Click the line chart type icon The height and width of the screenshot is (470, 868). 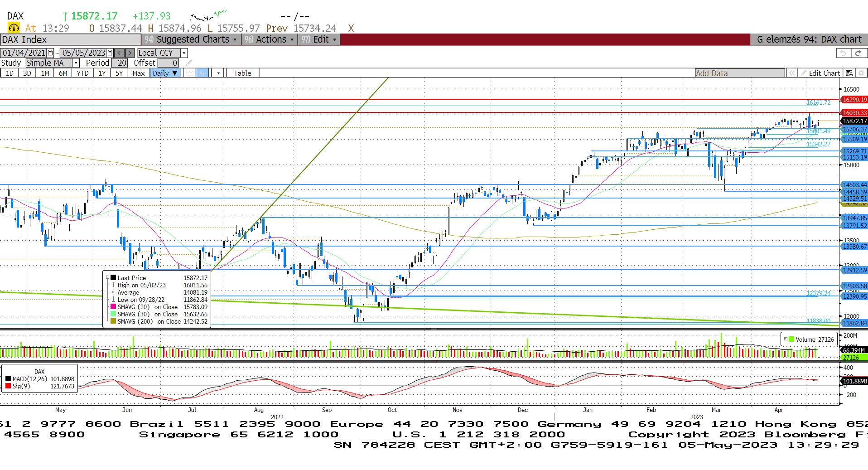[190, 73]
